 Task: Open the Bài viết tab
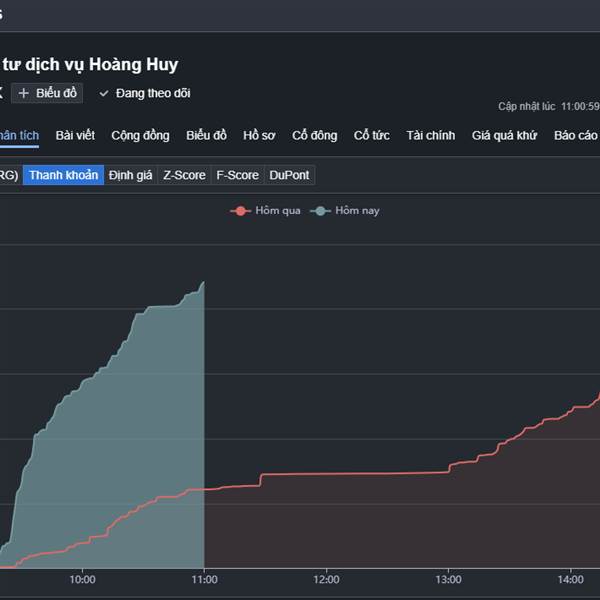tap(75, 136)
